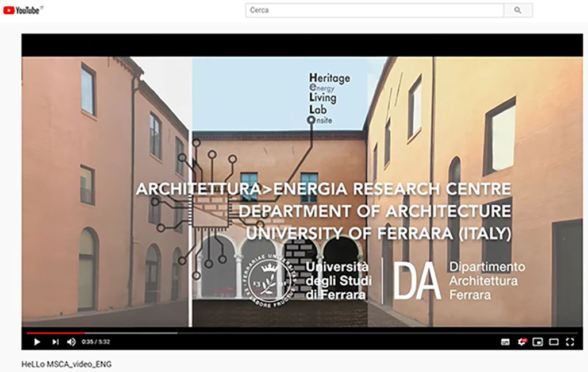Screen dimensions: 588x372
Task: Switch to miniplayer mode
Action: 538,342
